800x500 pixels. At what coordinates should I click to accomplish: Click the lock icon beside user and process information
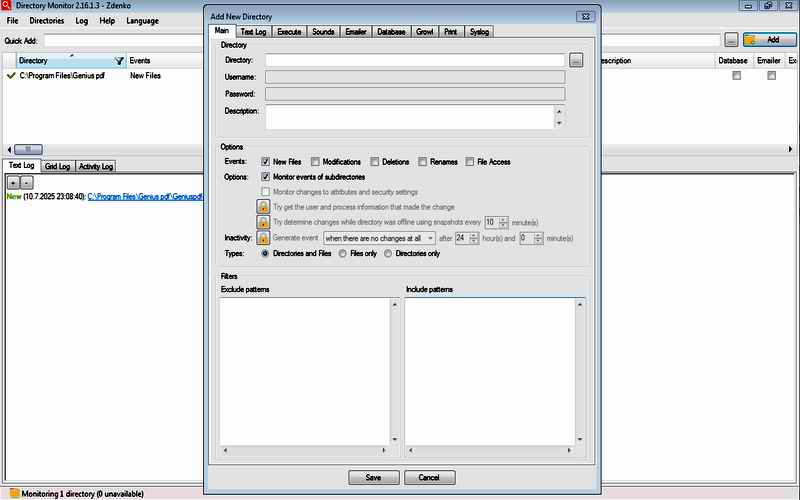(264, 206)
